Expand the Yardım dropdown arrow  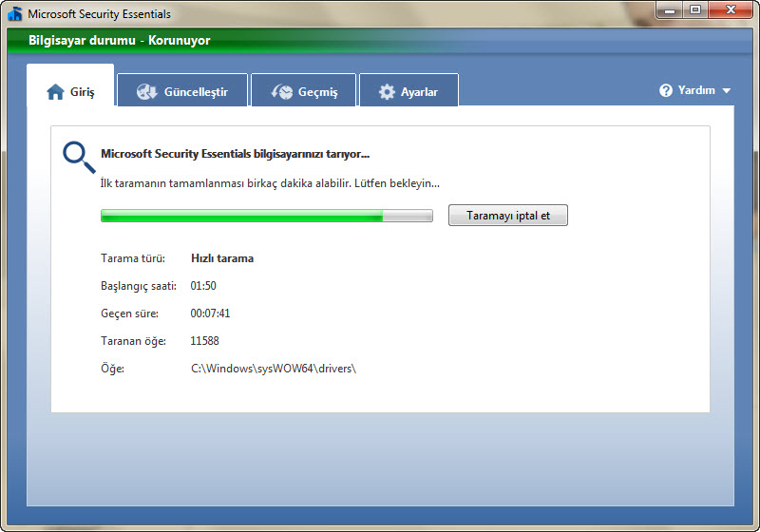[x=726, y=90]
